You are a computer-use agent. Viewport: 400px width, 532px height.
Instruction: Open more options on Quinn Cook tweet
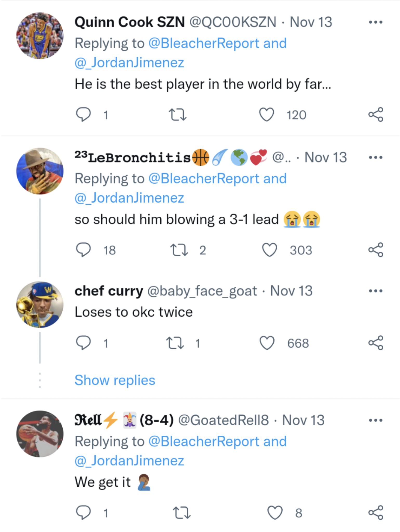376,22
